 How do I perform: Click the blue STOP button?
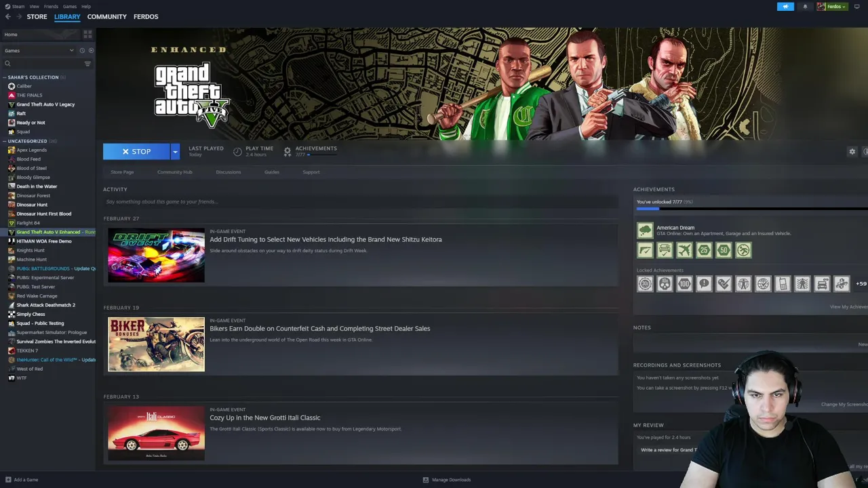[x=136, y=151]
